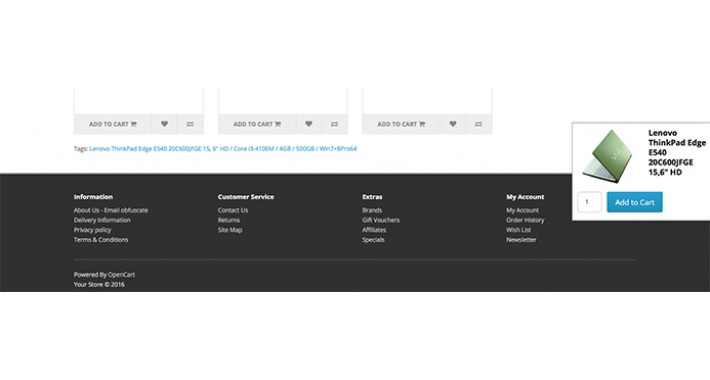This screenshot has width=710, height=380.
Task: View the Order History page
Action: (x=525, y=220)
